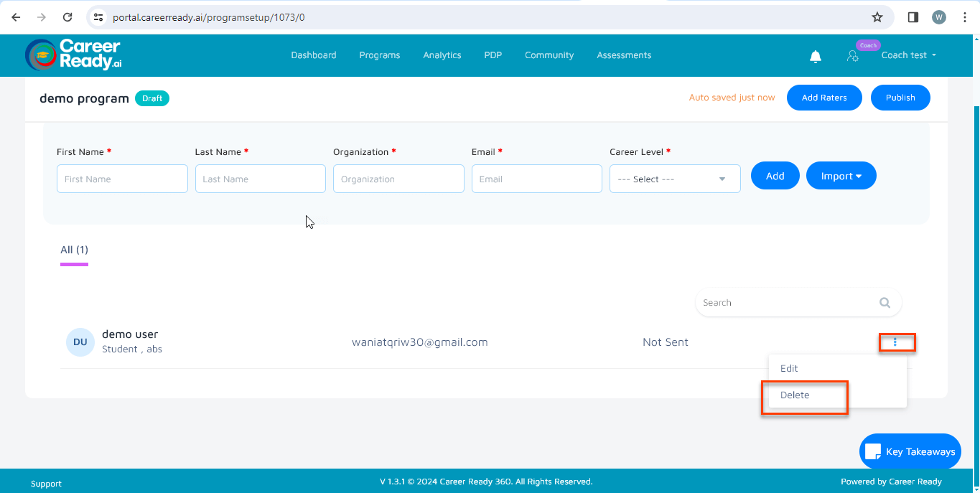Open Chrome side panel icon
Viewport: 980px width, 493px height.
tap(913, 17)
